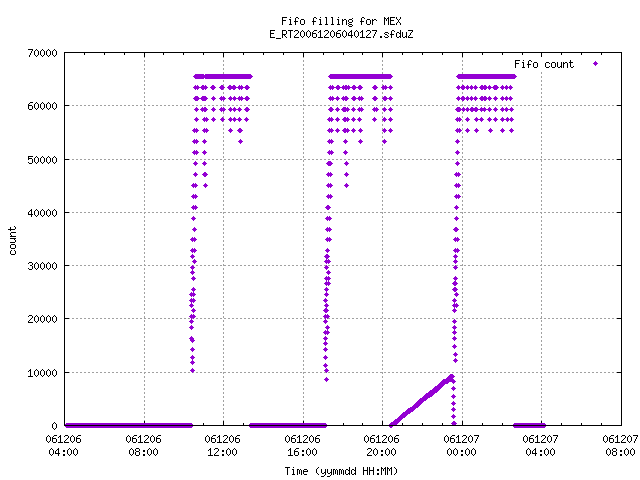The image size is (640, 480).
Task: Click the y-axis tick label 40000
Action: pos(42,213)
